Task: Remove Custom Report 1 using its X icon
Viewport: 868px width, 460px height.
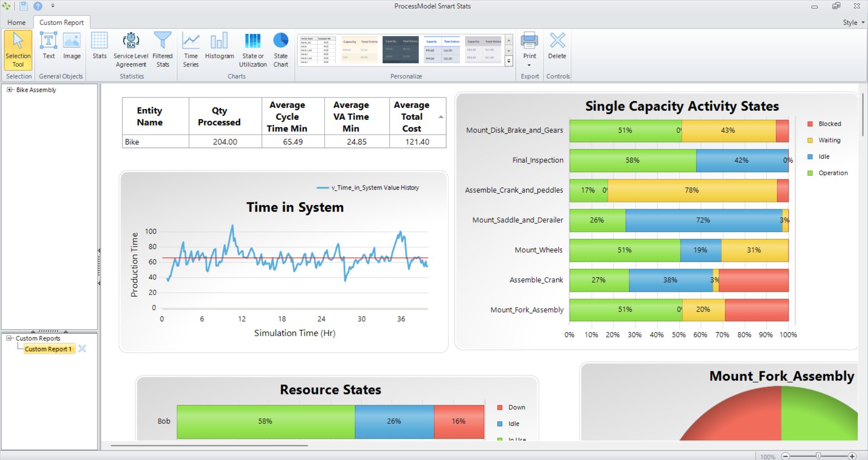Action: click(x=82, y=348)
